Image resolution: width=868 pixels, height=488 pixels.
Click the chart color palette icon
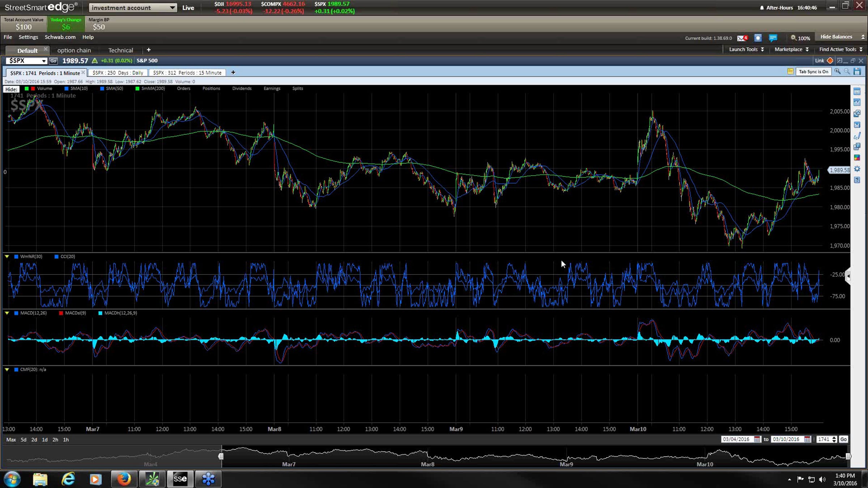857,158
